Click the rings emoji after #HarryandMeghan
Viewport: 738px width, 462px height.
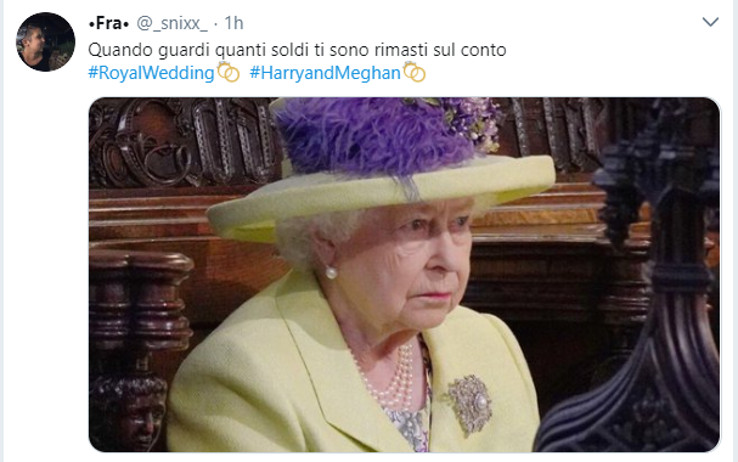[414, 72]
